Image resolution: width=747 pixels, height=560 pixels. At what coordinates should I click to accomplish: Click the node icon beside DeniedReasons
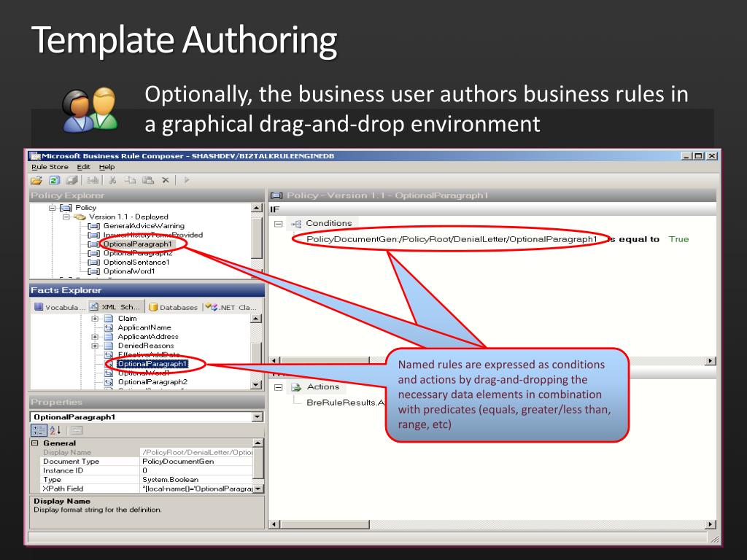[x=109, y=346]
